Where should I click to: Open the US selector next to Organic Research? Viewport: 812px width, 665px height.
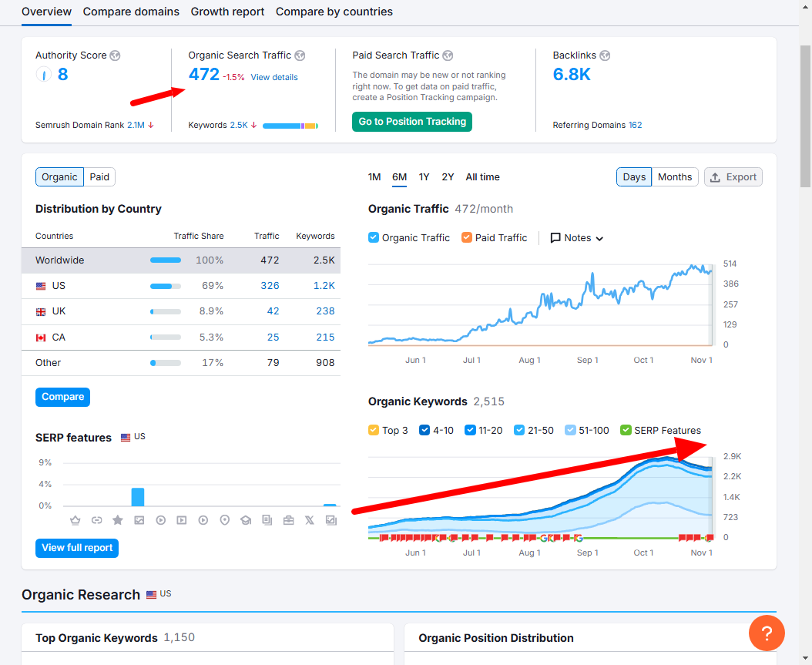[159, 594]
